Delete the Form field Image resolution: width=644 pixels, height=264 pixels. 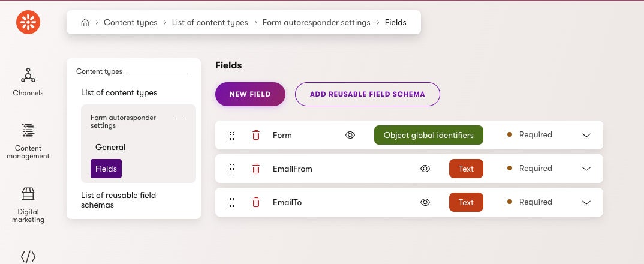256,135
